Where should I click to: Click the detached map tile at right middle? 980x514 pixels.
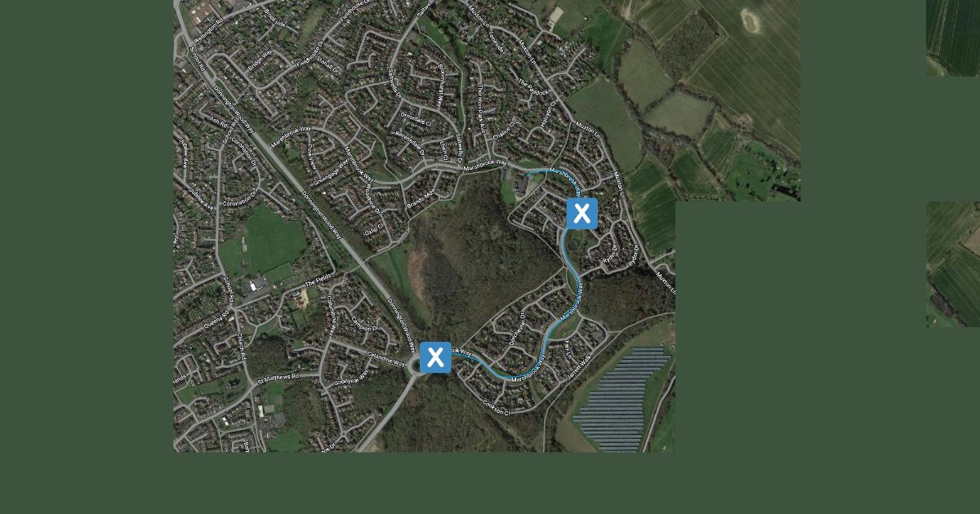pyautogui.click(x=953, y=264)
